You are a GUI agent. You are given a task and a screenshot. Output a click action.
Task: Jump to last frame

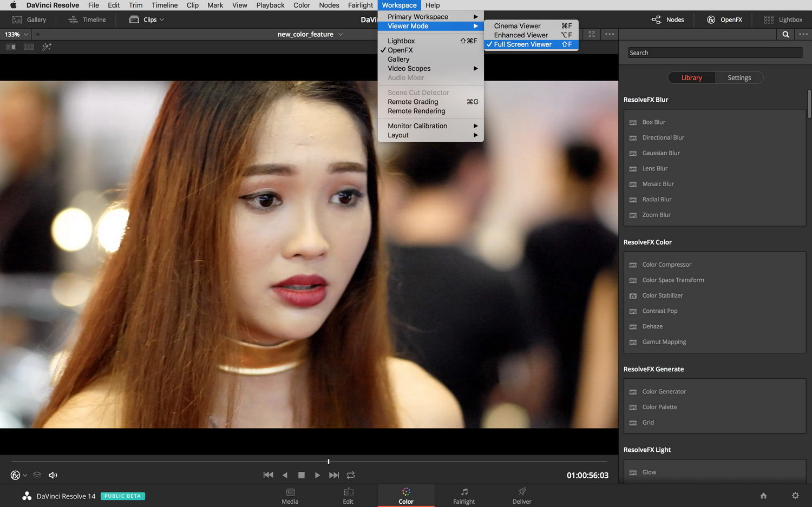(x=334, y=475)
